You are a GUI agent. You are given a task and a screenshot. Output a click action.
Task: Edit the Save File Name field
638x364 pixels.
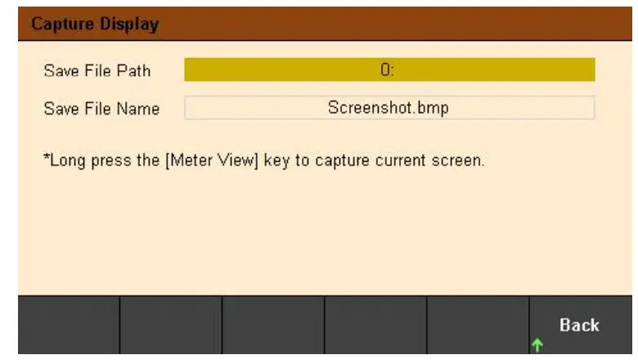point(389,108)
